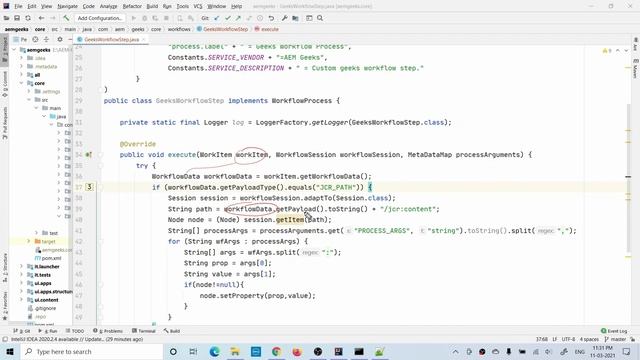Click Git commit green checkmark icon
Viewport: 640px width, 360px height.
[228, 18]
